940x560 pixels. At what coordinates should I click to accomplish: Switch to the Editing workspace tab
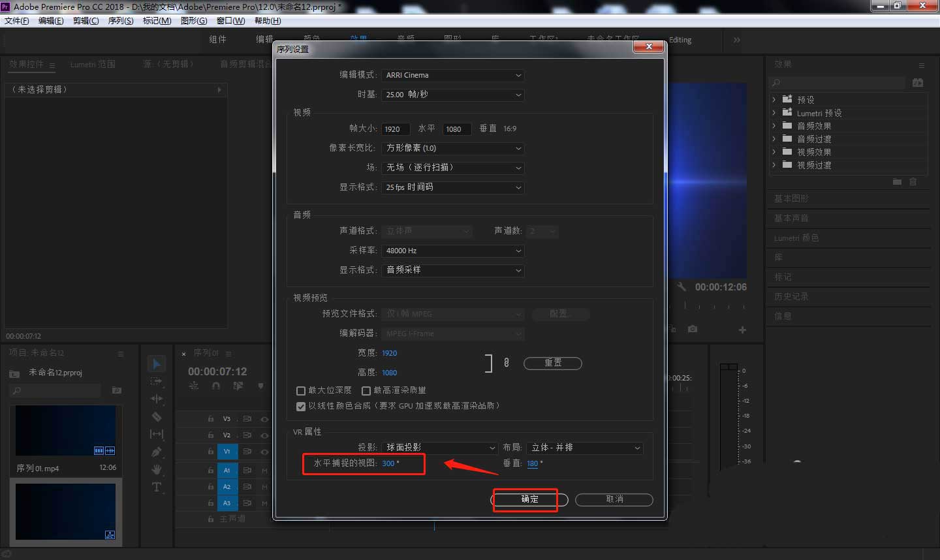pyautogui.click(x=680, y=40)
